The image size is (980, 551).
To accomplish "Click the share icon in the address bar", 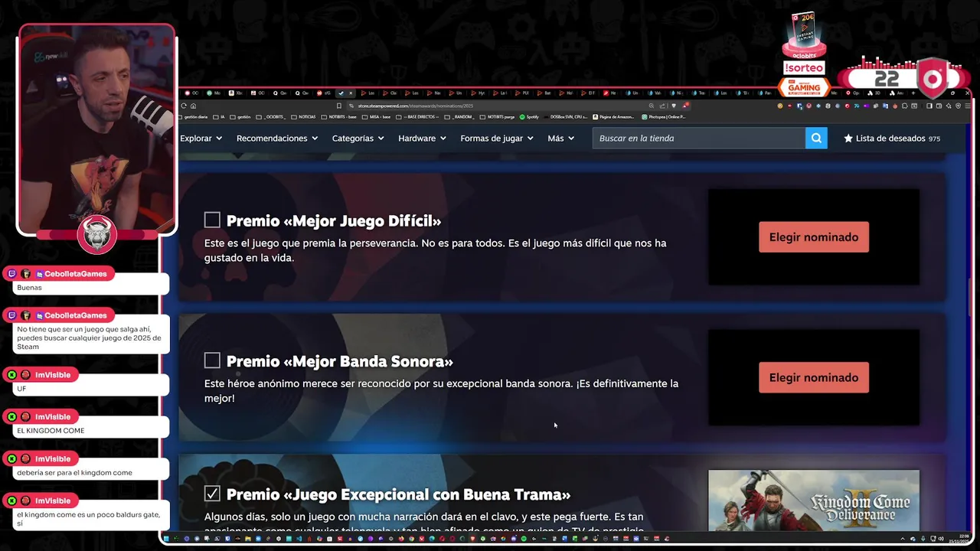I will click(662, 106).
